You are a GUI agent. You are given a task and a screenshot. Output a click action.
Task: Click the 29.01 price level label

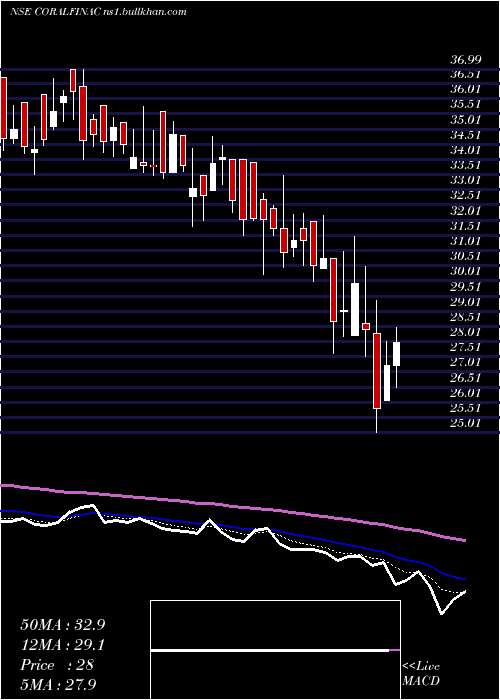(x=464, y=302)
